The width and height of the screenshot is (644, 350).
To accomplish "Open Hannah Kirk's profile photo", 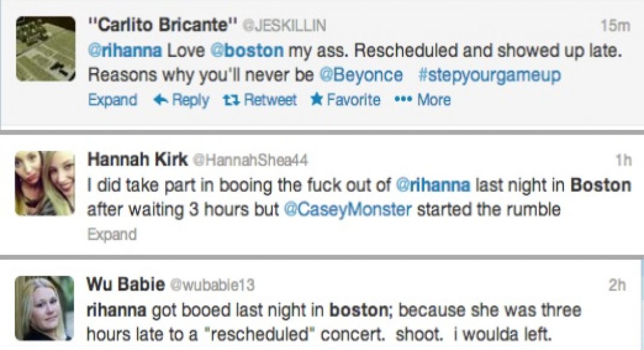I will [x=45, y=183].
